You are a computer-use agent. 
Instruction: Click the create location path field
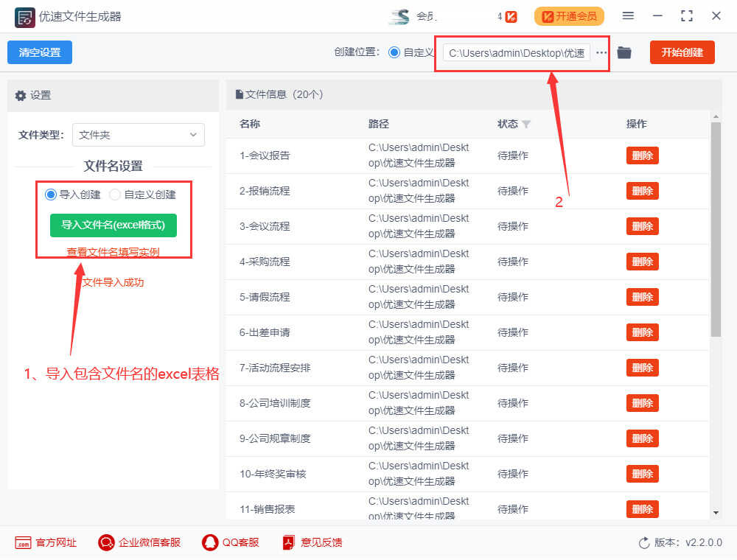click(516, 53)
